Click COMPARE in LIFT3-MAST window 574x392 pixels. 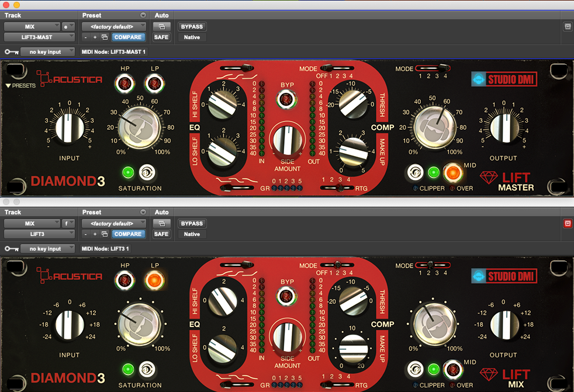[x=128, y=37]
